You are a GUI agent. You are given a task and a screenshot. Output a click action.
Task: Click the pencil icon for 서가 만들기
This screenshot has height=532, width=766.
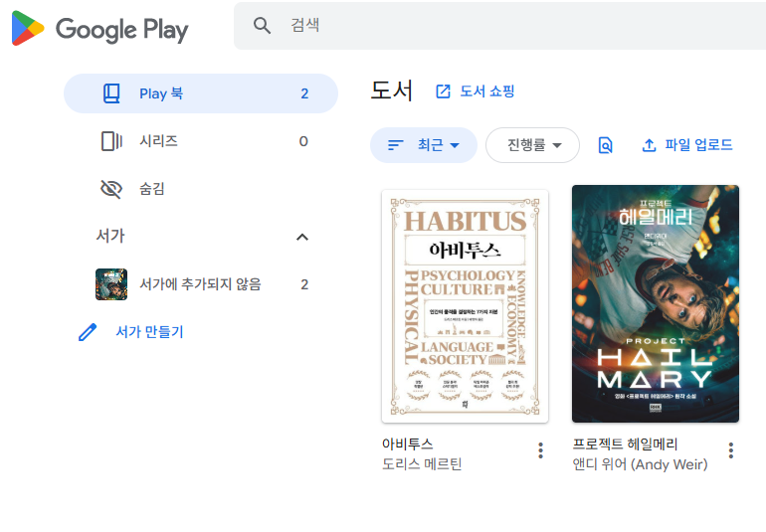[88, 332]
